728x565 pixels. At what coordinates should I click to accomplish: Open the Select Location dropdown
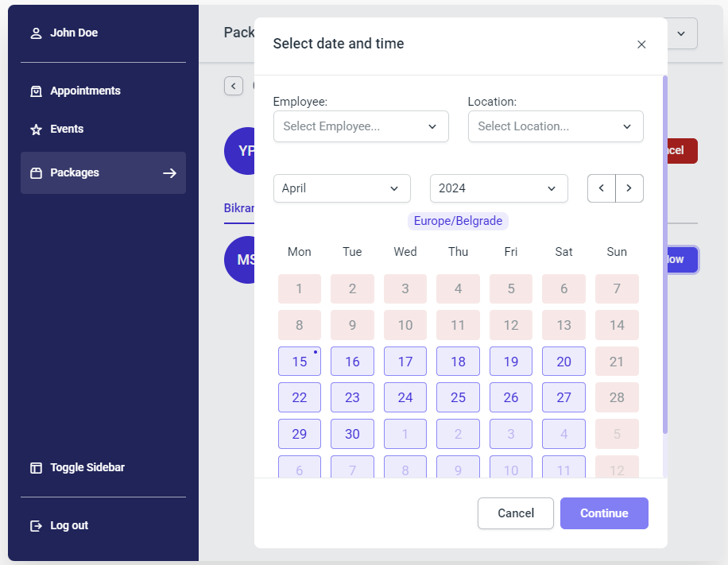click(556, 126)
